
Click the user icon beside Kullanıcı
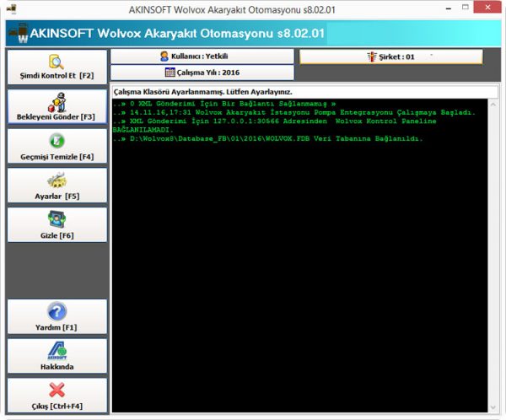pyautogui.click(x=164, y=57)
